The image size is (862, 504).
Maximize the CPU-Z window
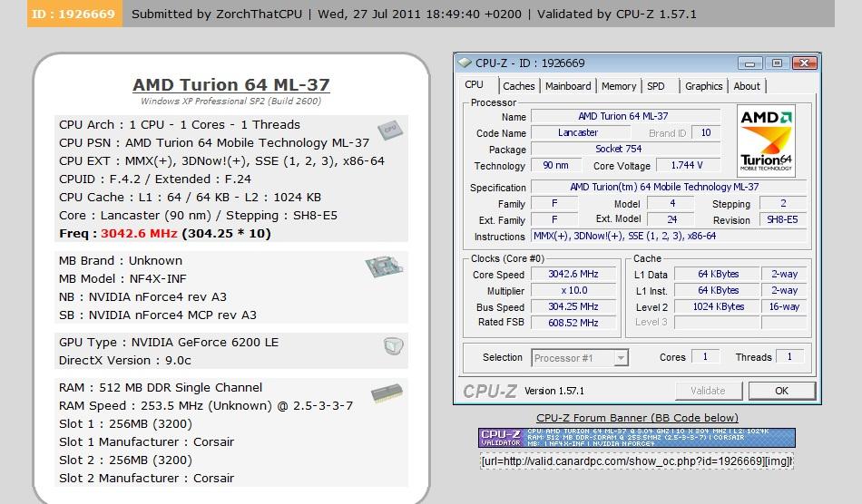pyautogui.click(x=777, y=63)
